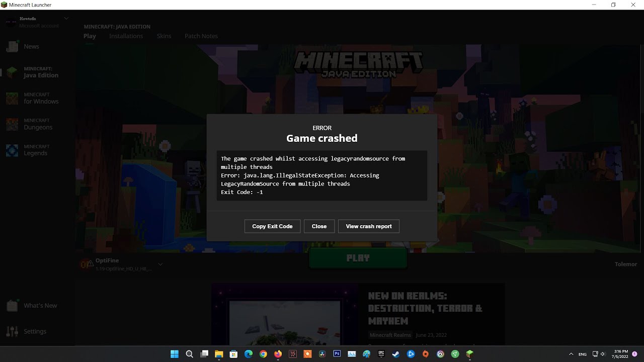644x362 pixels.
Task: Launch DaVinci Resolve from the taskbar
Action: [322, 354]
